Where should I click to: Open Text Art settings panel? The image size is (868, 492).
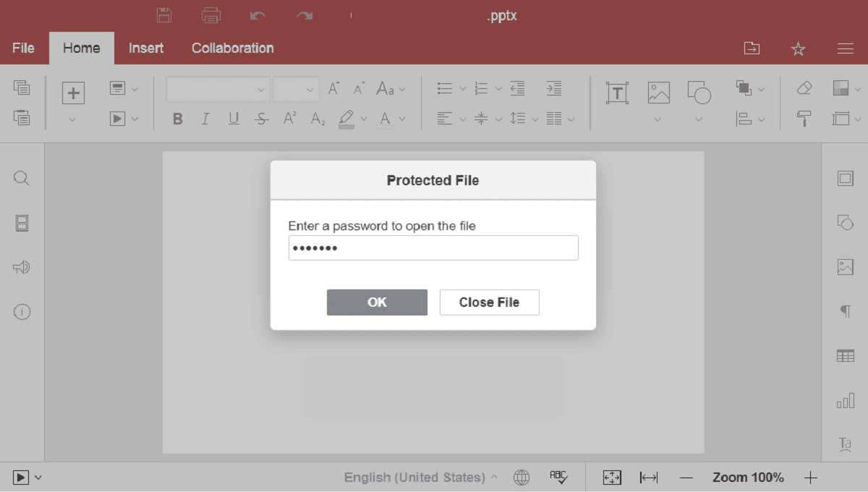click(x=844, y=444)
